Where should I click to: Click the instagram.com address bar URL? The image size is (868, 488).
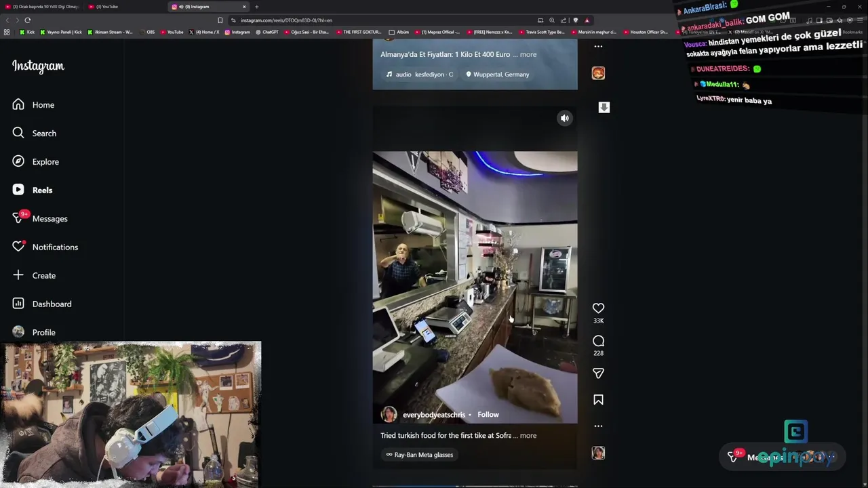pyautogui.click(x=286, y=20)
